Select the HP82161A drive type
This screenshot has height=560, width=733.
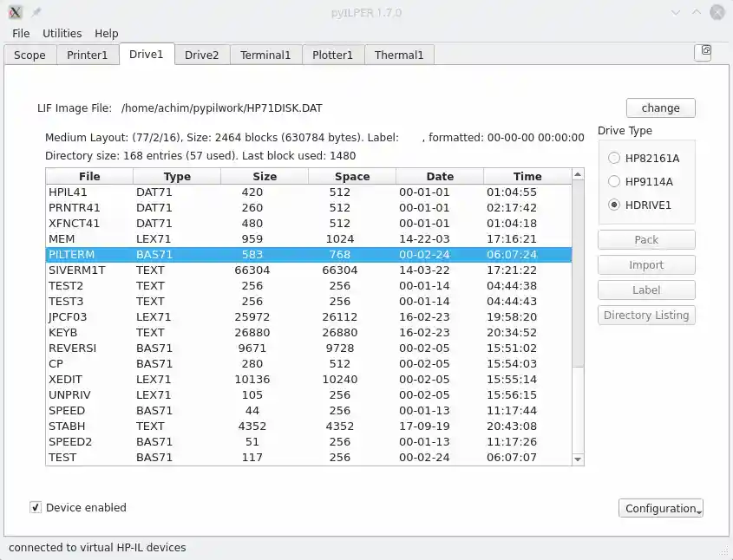[614, 159]
